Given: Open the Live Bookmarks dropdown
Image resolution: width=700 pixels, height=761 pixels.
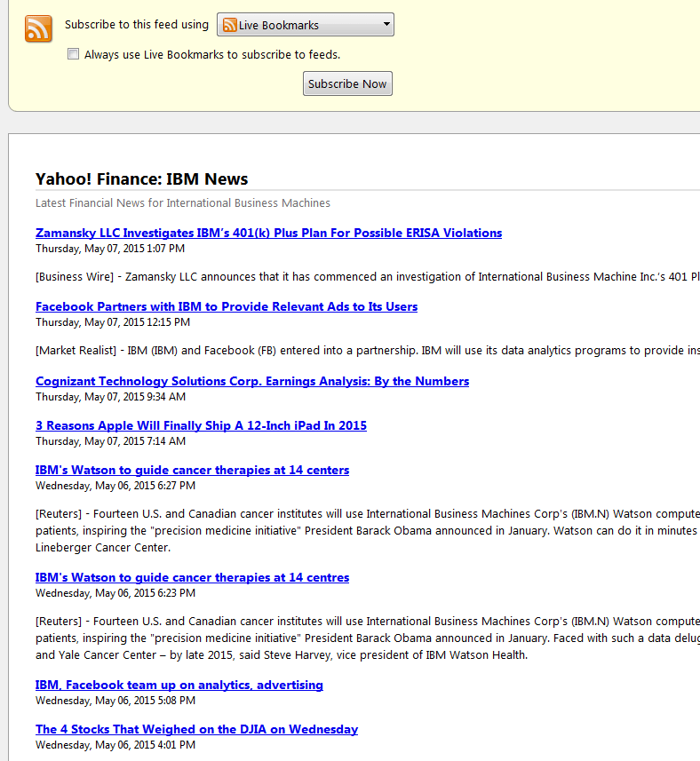Looking at the screenshot, I should [306, 25].
